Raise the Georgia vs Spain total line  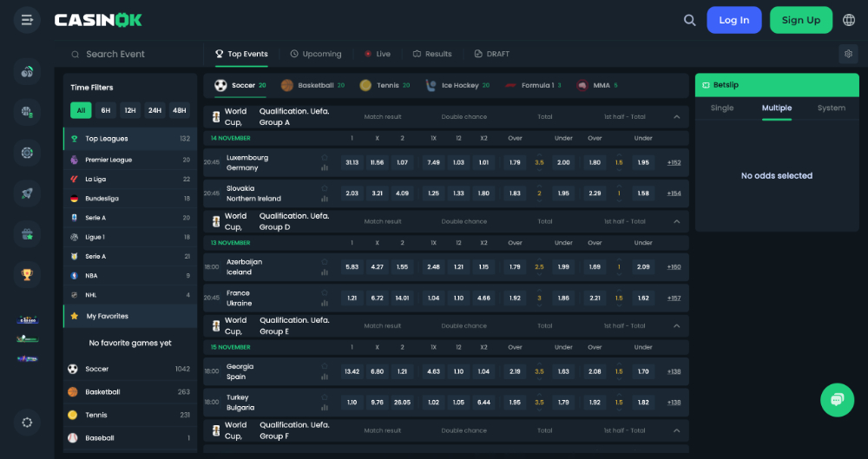(539, 363)
